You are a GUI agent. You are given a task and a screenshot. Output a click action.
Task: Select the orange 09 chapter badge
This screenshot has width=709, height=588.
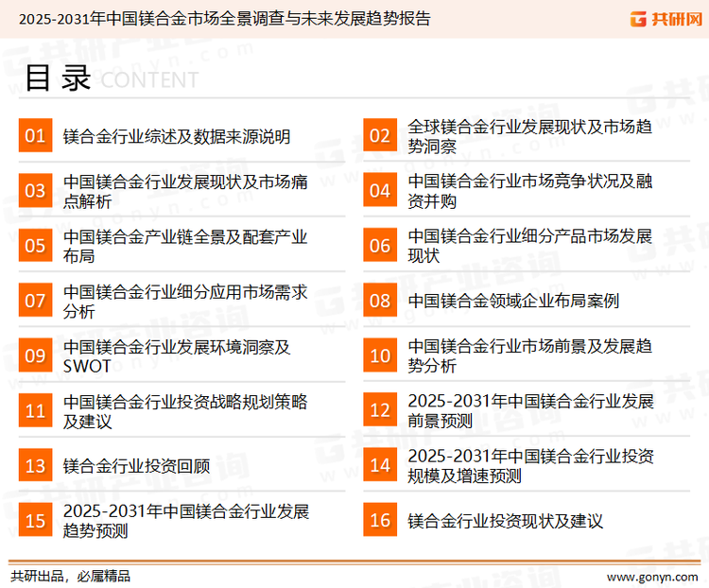pos(35,355)
